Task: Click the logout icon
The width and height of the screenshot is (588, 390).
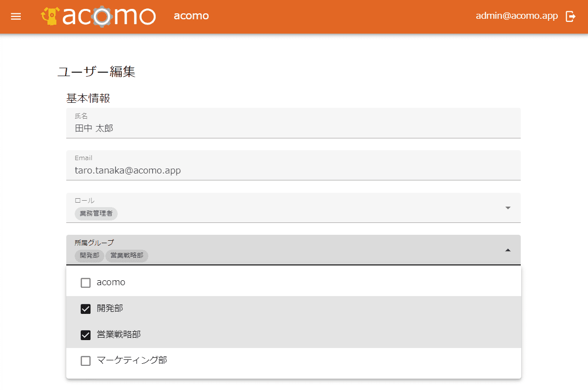Action: pyautogui.click(x=571, y=16)
